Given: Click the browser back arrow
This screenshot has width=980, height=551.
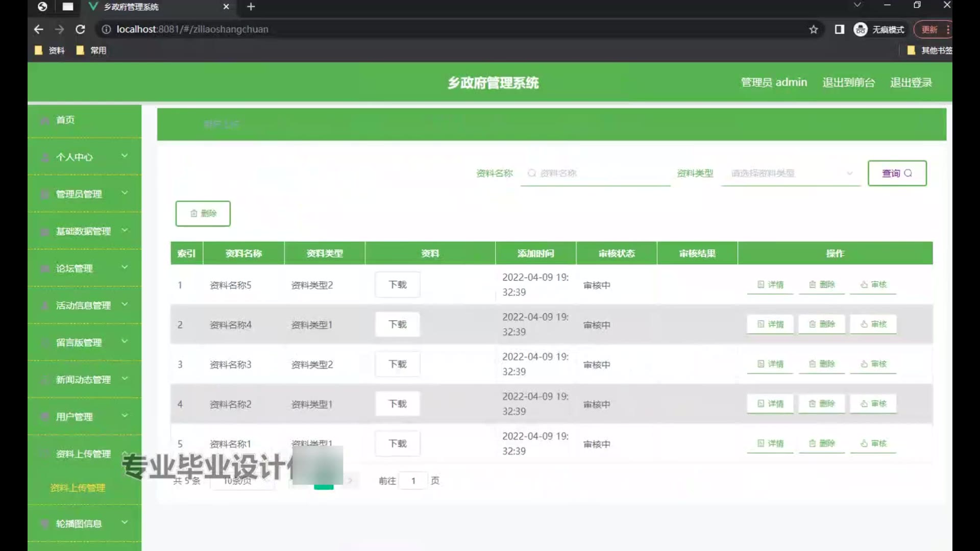Looking at the screenshot, I should 39,30.
